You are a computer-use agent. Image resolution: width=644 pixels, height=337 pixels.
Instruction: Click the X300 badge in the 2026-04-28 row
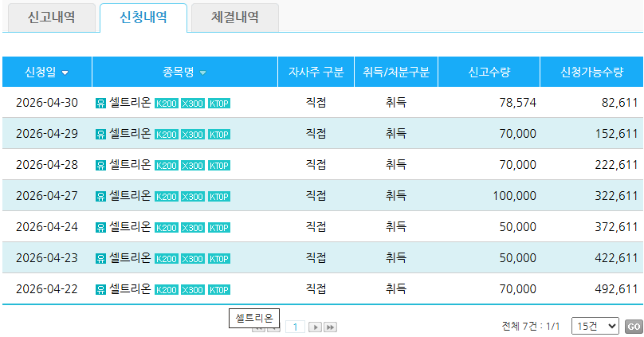(x=193, y=165)
